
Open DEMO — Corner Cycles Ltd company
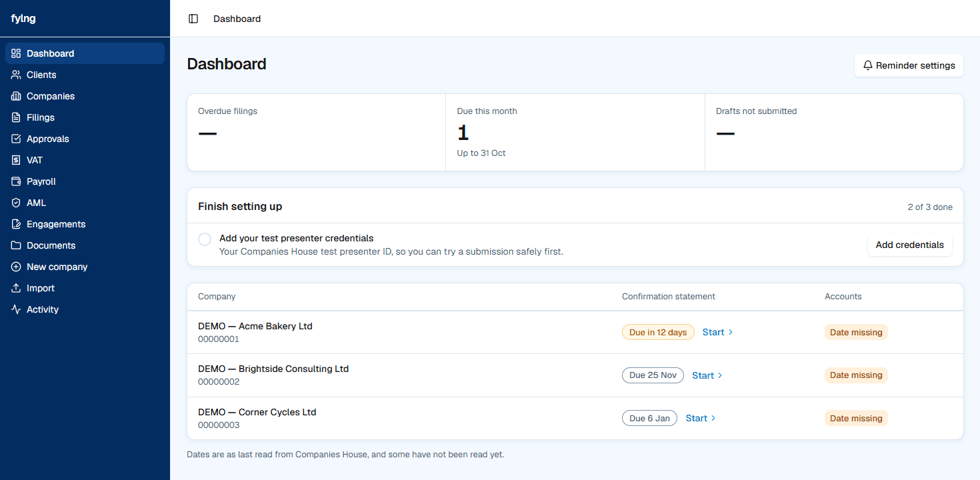coord(257,412)
